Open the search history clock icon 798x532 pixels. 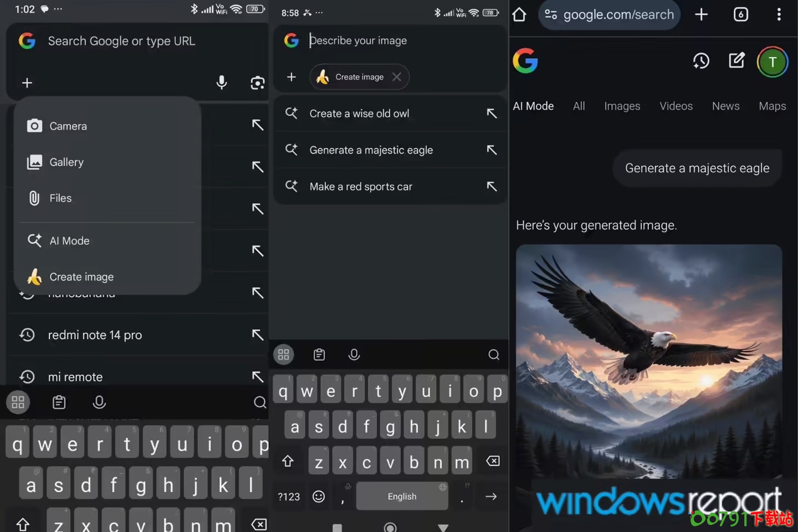point(701,61)
